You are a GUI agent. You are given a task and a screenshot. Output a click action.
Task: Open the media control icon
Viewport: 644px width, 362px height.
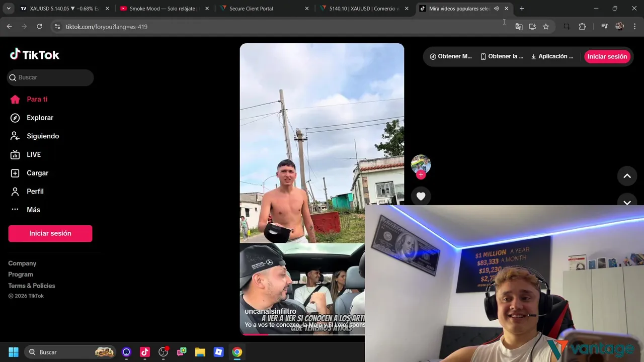604,27
